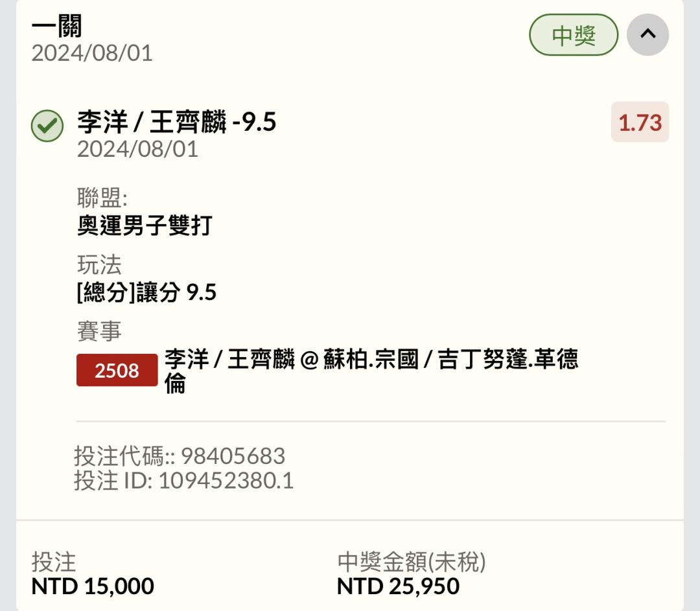
Task: Click the 投注代碼 98405683 line
Action: [180, 455]
